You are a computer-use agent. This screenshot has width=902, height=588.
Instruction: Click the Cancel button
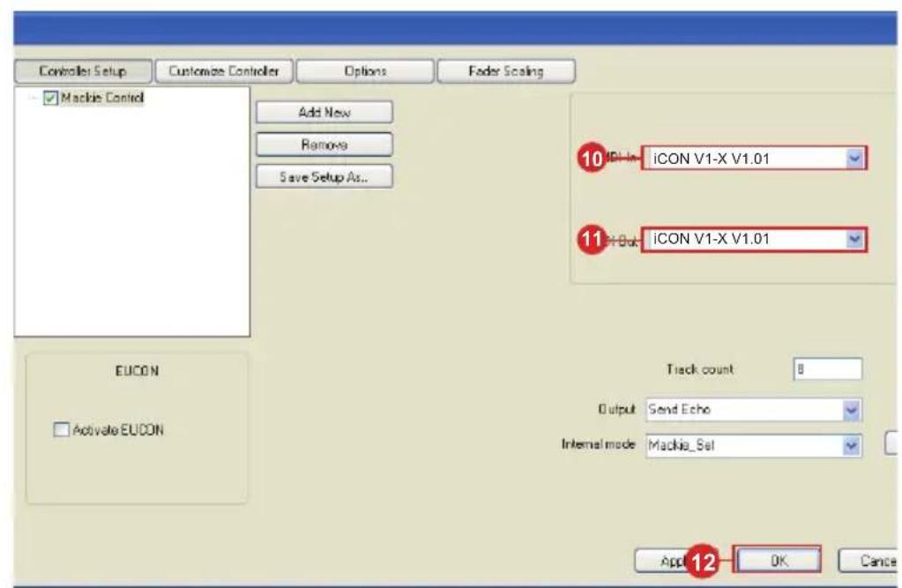pyautogui.click(x=869, y=561)
